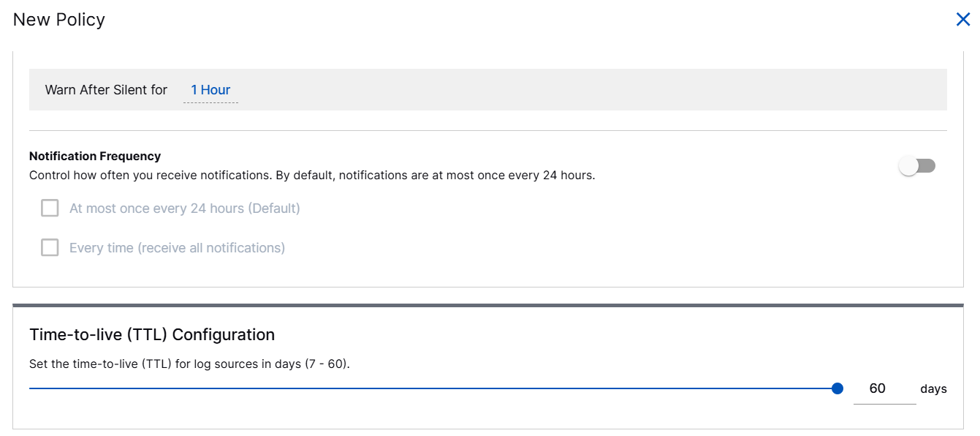Close the New Policy dialog
Viewport: 980px width, 436px height.
962,20
